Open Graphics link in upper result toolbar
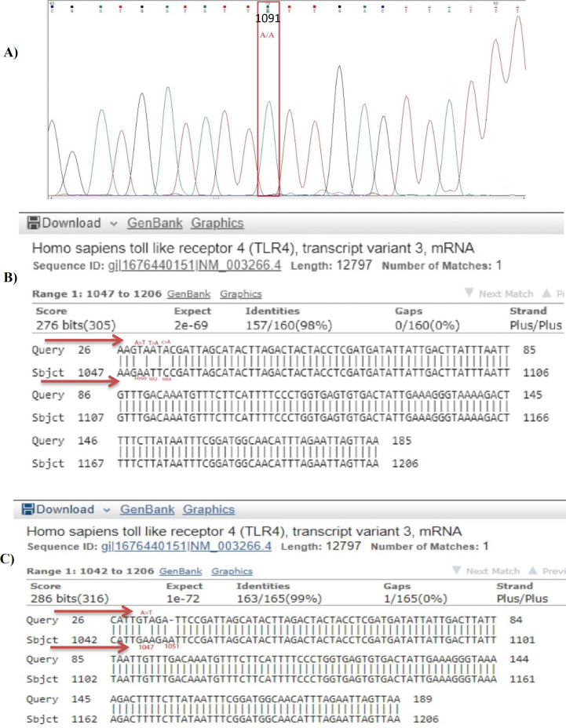566x728 pixels. click(217, 222)
